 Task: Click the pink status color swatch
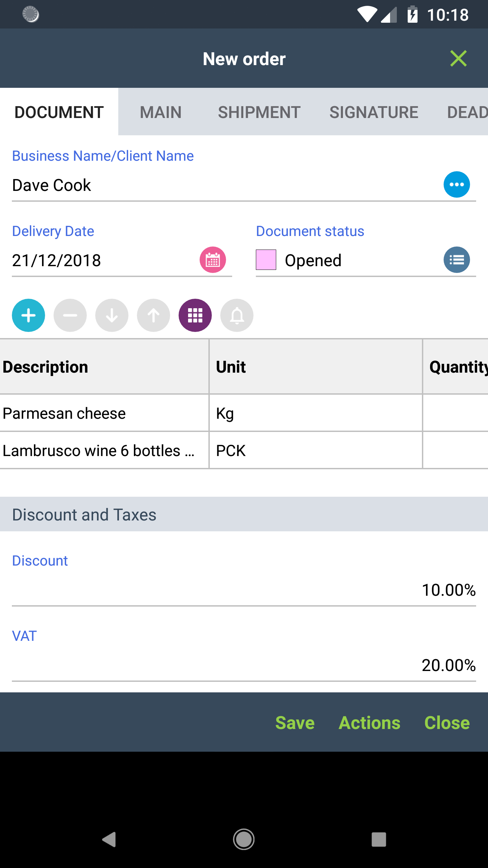[266, 260]
